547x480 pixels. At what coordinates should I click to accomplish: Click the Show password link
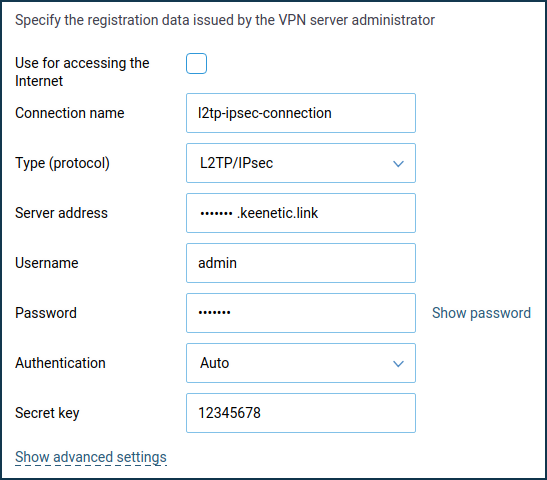point(481,313)
